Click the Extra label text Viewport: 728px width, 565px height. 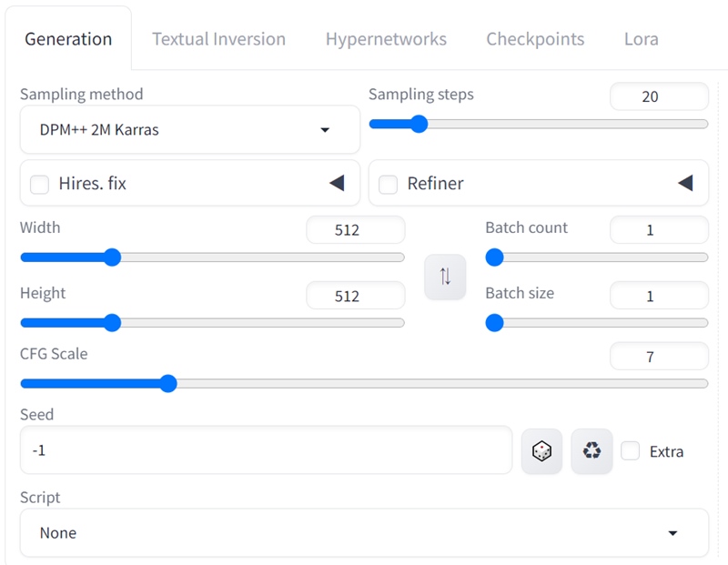(x=666, y=451)
